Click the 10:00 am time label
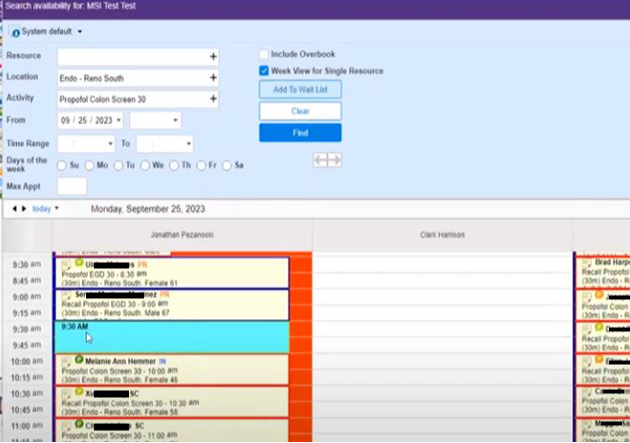630x443 pixels. [x=27, y=361]
